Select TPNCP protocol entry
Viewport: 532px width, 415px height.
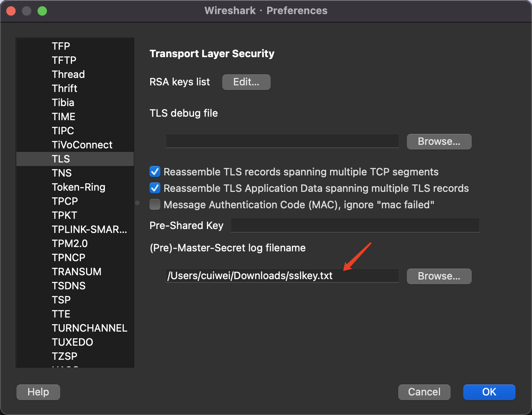point(75,258)
